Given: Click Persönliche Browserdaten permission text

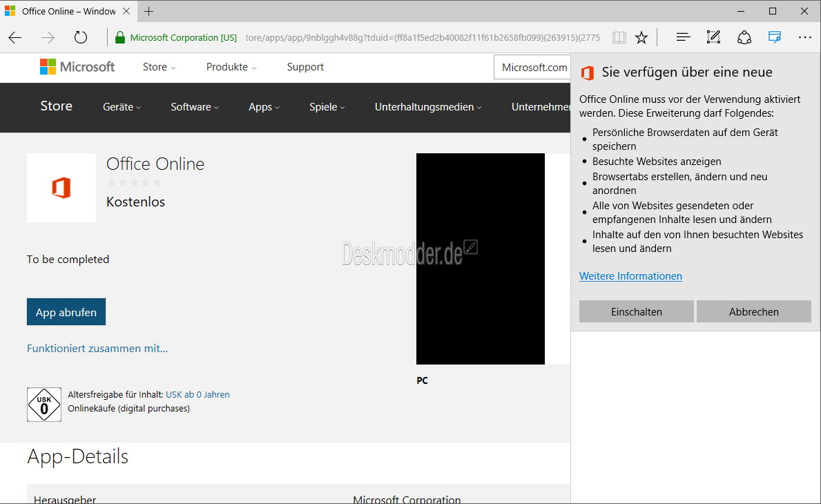Looking at the screenshot, I should 685,139.
